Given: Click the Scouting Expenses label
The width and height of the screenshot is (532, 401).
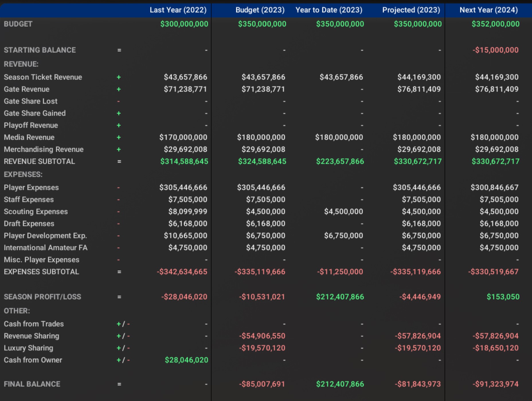Looking at the screenshot, I should 36,212.
